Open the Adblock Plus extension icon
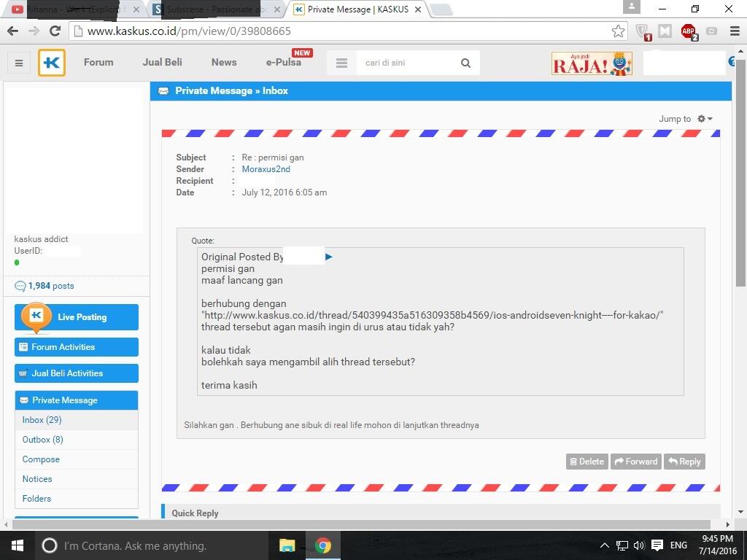The image size is (747, 560). [688, 31]
